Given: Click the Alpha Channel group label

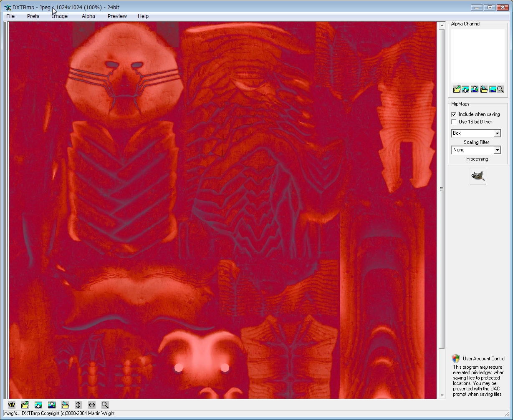Looking at the screenshot, I should (x=466, y=24).
